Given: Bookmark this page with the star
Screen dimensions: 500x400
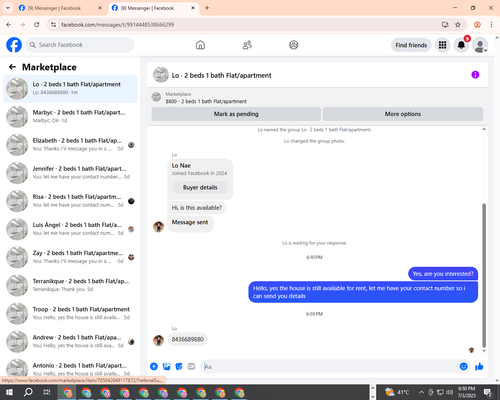Looking at the screenshot, I should pyautogui.click(x=458, y=25).
